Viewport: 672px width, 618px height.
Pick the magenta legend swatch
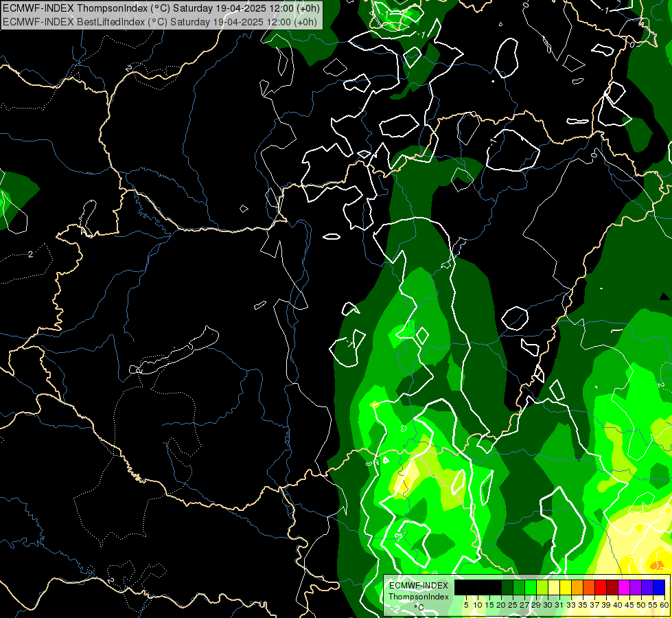tap(624, 587)
